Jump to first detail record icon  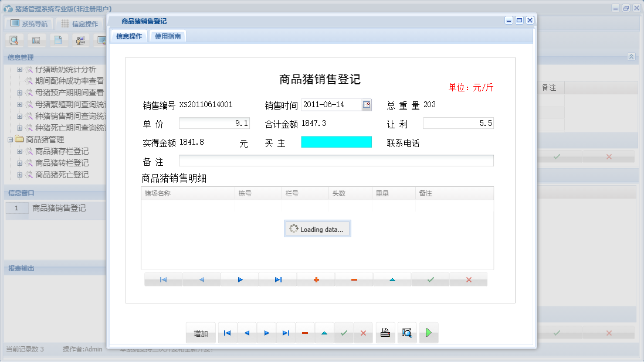163,279
